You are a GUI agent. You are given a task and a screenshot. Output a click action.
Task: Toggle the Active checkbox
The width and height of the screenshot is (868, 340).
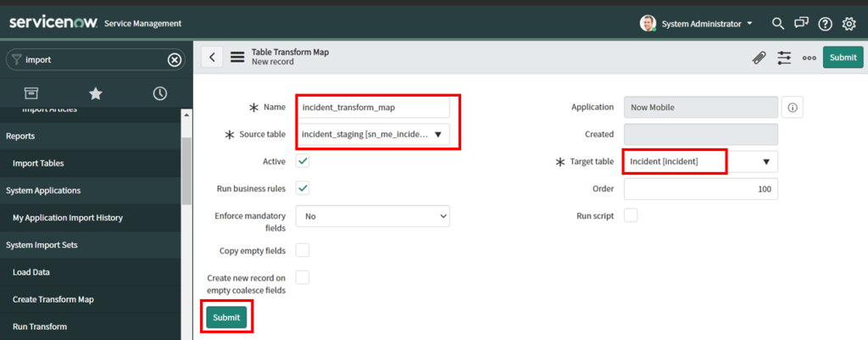(303, 160)
